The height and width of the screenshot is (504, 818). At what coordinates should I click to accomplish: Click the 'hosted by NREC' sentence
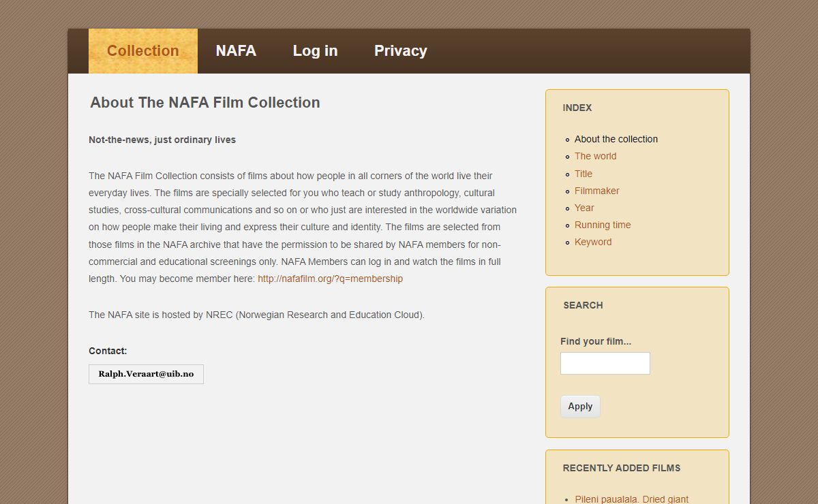click(x=256, y=315)
